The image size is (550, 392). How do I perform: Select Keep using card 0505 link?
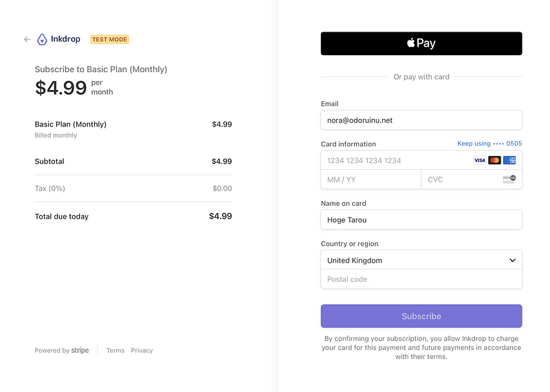coord(489,144)
